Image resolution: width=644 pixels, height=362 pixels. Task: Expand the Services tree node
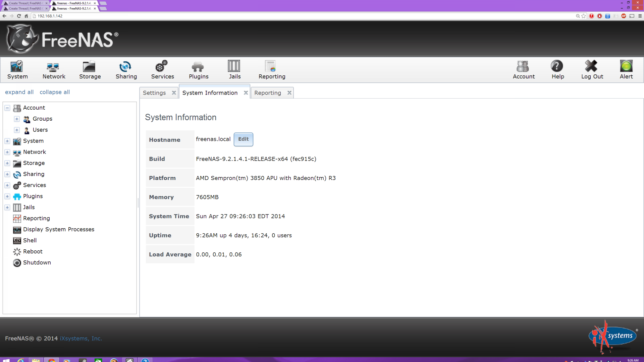coord(7,185)
